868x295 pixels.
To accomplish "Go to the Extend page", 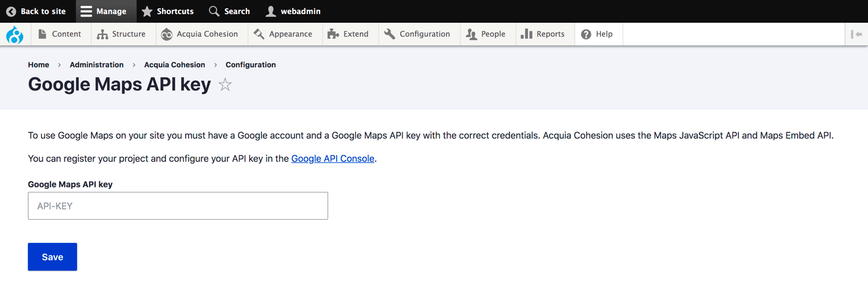I will (348, 34).
